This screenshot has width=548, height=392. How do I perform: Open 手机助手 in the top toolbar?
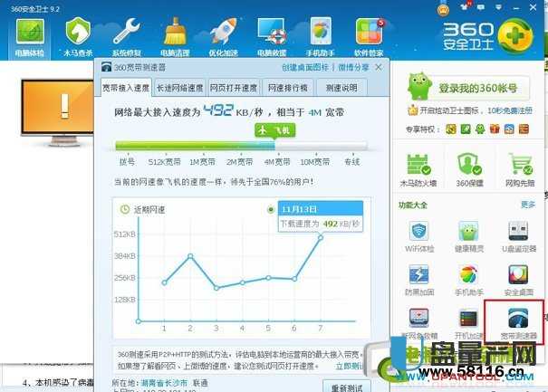(321, 38)
